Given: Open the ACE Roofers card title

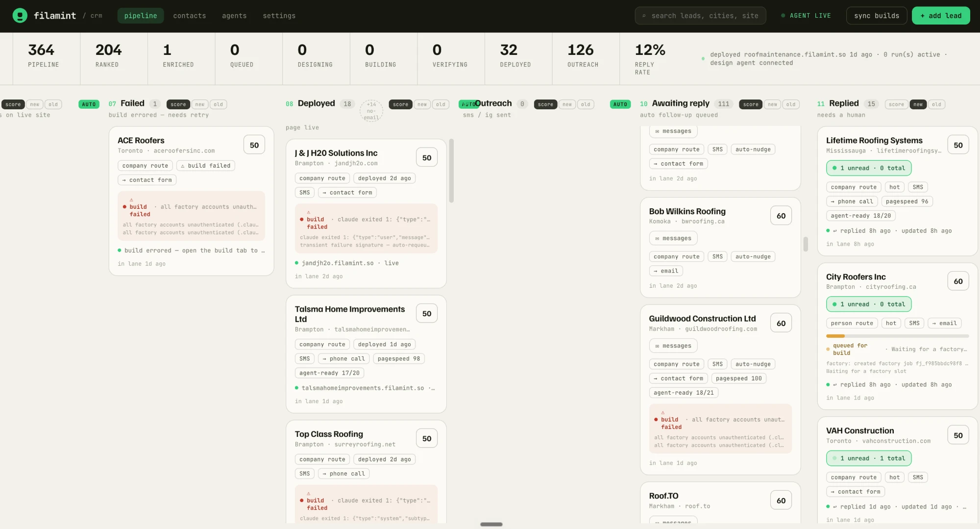Looking at the screenshot, I should click(x=141, y=141).
